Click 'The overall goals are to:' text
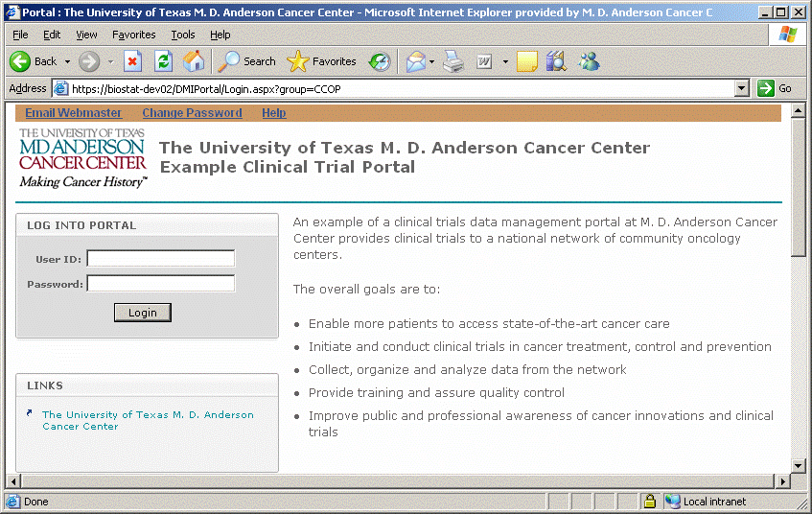 pyautogui.click(x=366, y=290)
